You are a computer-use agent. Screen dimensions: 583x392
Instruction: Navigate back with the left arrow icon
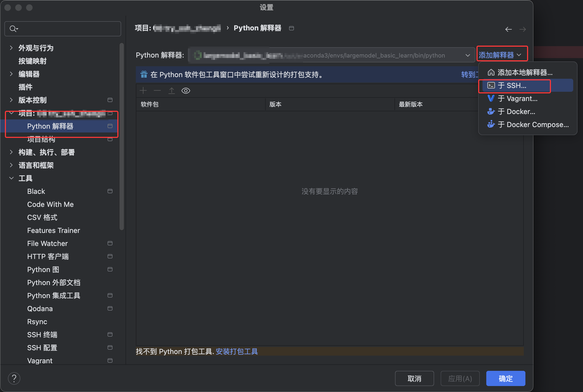(x=508, y=29)
